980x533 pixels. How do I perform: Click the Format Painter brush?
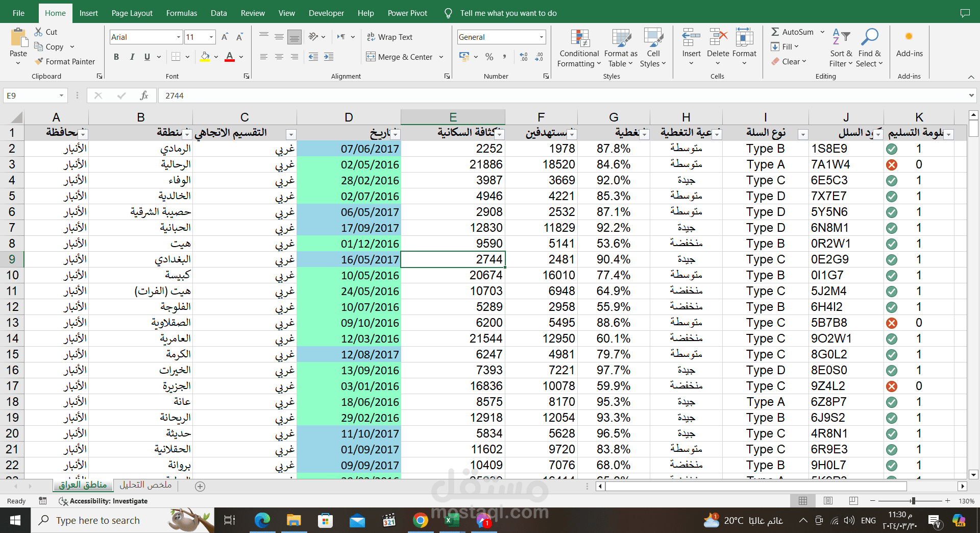point(39,62)
